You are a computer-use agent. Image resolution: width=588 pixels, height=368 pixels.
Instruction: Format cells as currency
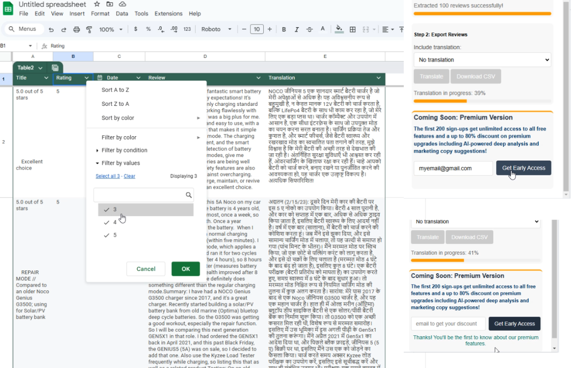pos(136,29)
